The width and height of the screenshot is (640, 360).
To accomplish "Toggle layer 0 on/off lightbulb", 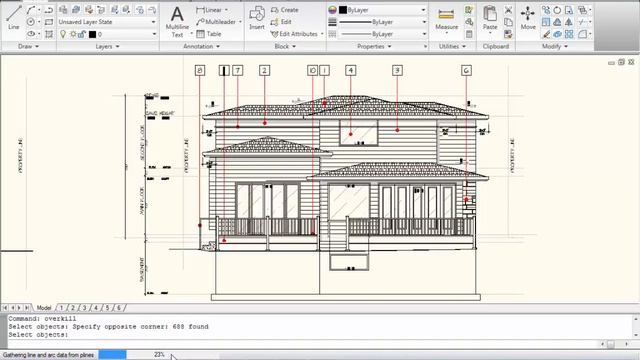I will [x=63, y=34].
